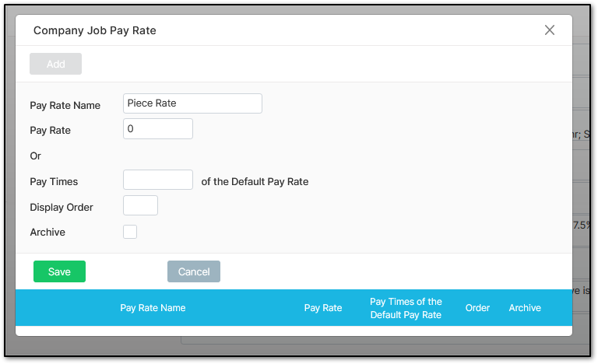The image size is (598, 364).
Task: Click the Company Job Pay Rate title
Action: [x=94, y=30]
